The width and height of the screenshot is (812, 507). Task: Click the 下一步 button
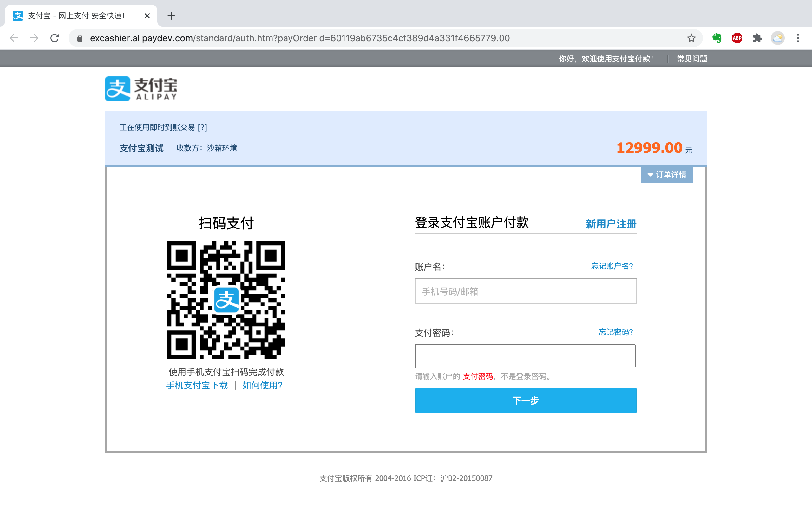[x=526, y=400]
